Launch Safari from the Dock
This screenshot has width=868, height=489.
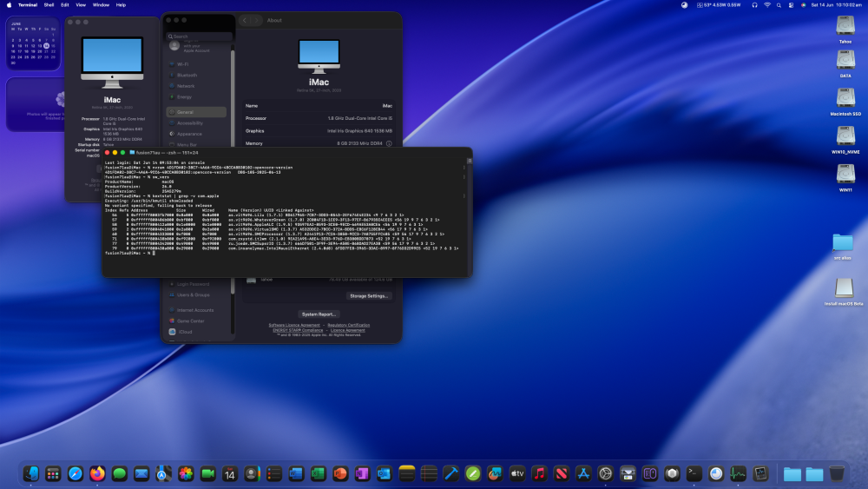[x=76, y=473]
